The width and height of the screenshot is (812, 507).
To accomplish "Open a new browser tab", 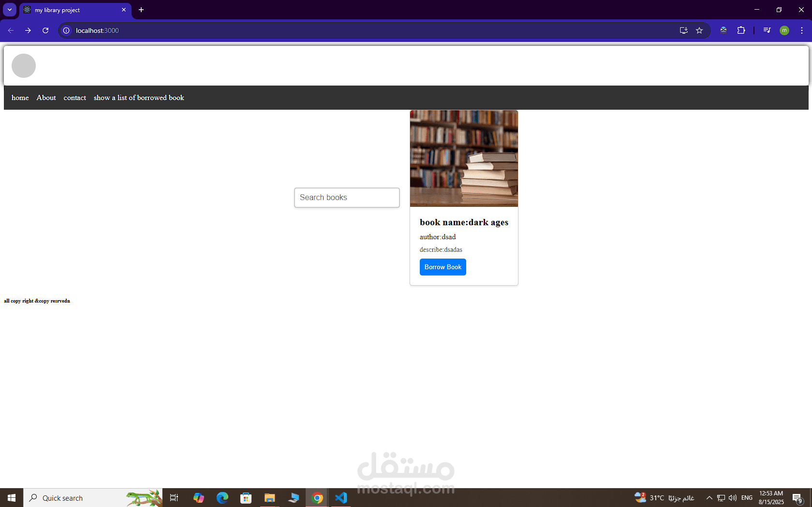I will [x=141, y=10].
